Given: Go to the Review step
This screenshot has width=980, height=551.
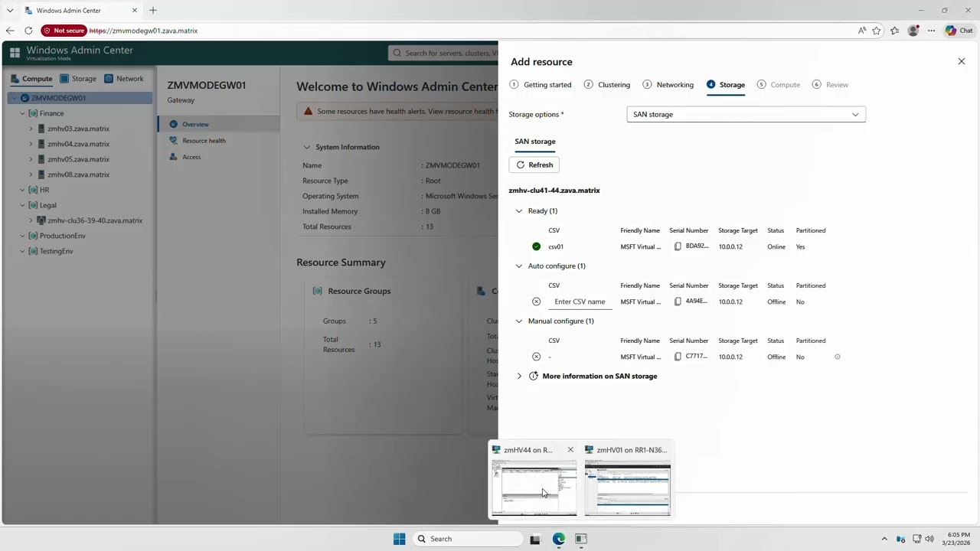Looking at the screenshot, I should pyautogui.click(x=831, y=85).
